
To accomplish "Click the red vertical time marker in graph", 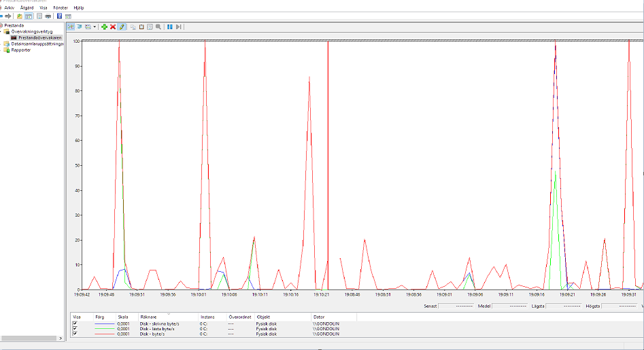I will pos(328,164).
